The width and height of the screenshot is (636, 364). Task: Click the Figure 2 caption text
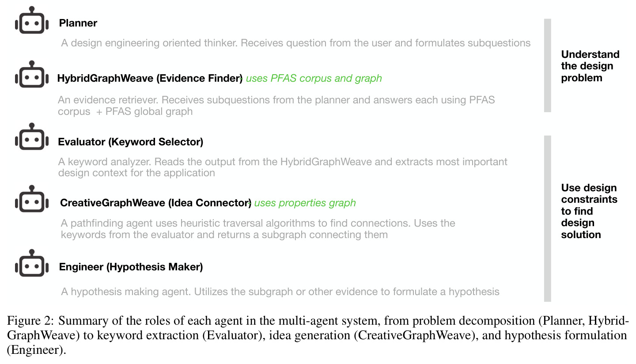point(317,335)
